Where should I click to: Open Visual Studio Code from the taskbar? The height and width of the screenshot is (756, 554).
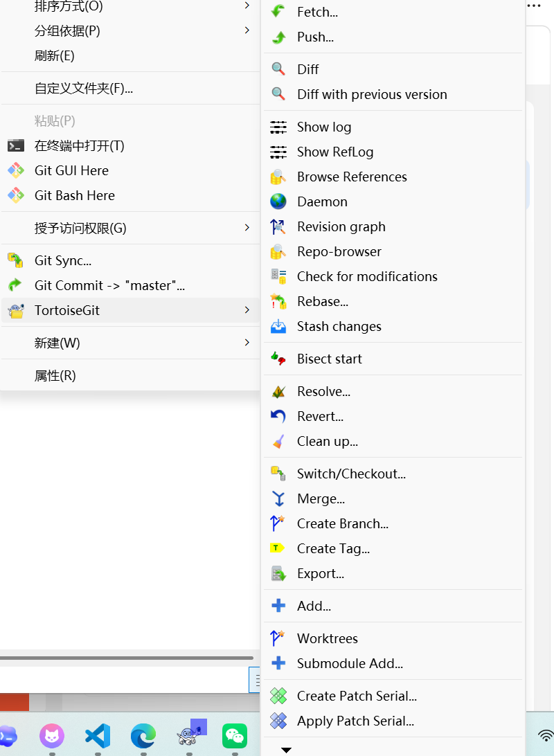click(x=98, y=736)
